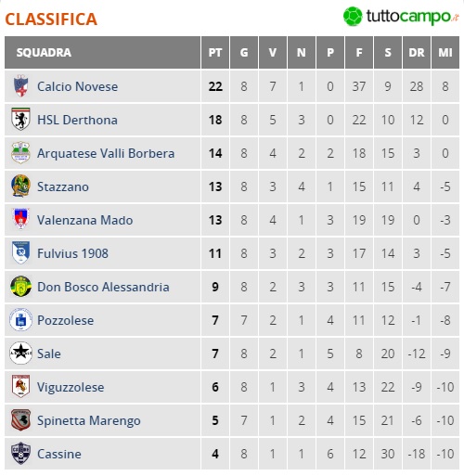Viewport: 464px width, 476px height.
Task: Click the Sale black star logo
Action: [20, 354]
